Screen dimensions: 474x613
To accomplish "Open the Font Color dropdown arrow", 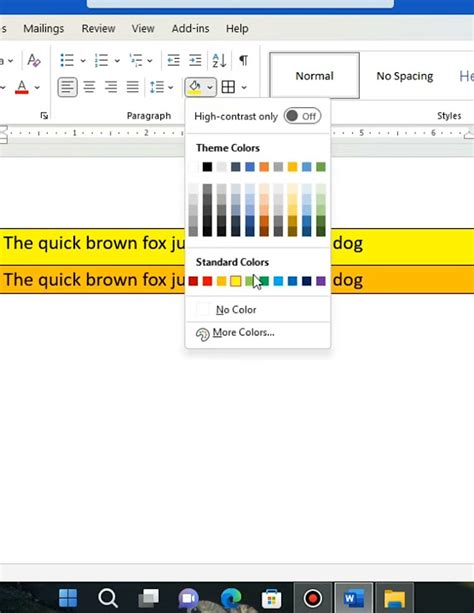I will (37, 87).
